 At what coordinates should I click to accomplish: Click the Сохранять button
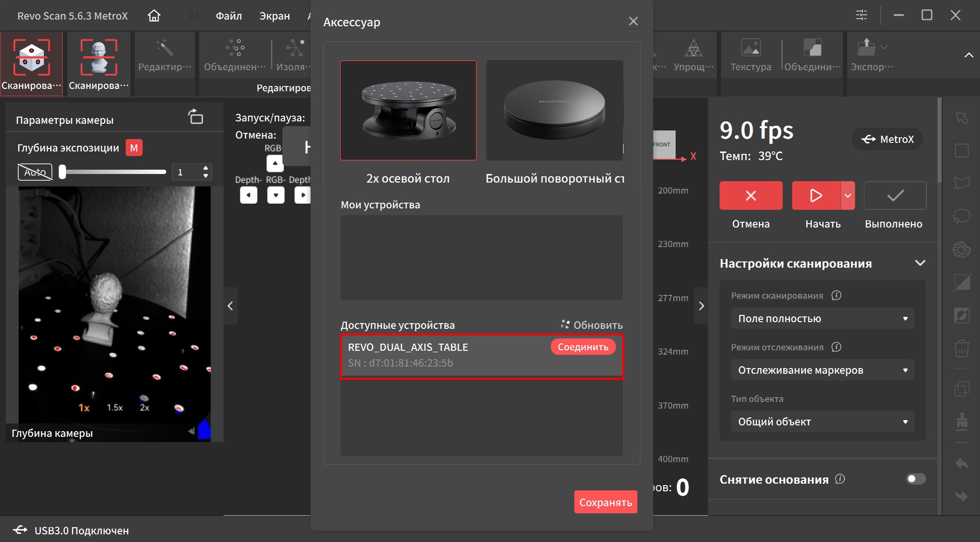pos(605,502)
